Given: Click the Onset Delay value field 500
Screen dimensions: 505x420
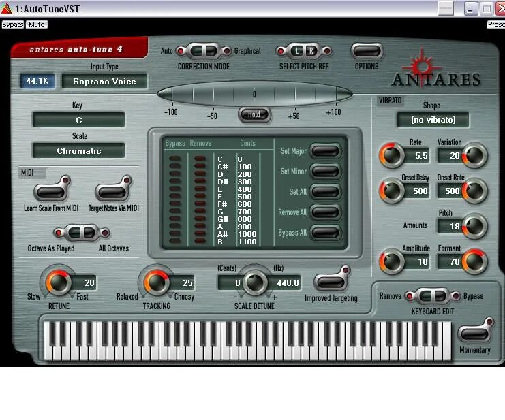Looking at the screenshot, I should [417, 191].
